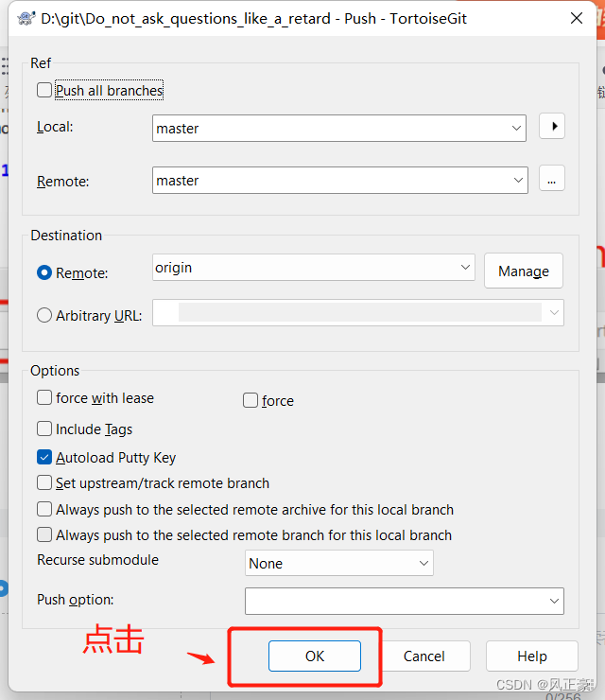Click the arrow button next to Local branch

click(x=552, y=127)
